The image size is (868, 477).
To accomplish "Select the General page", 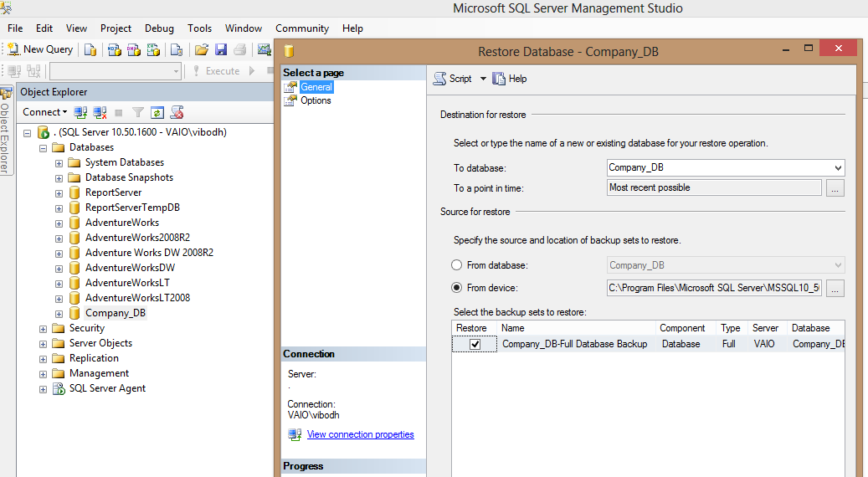I will point(316,87).
